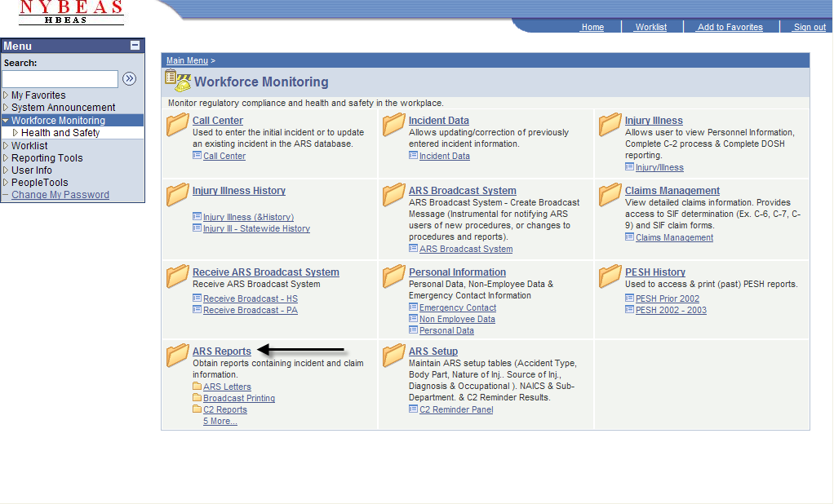This screenshot has width=834, height=504.
Task: Click page icon beside Emergency Contact
Action: tap(413, 307)
